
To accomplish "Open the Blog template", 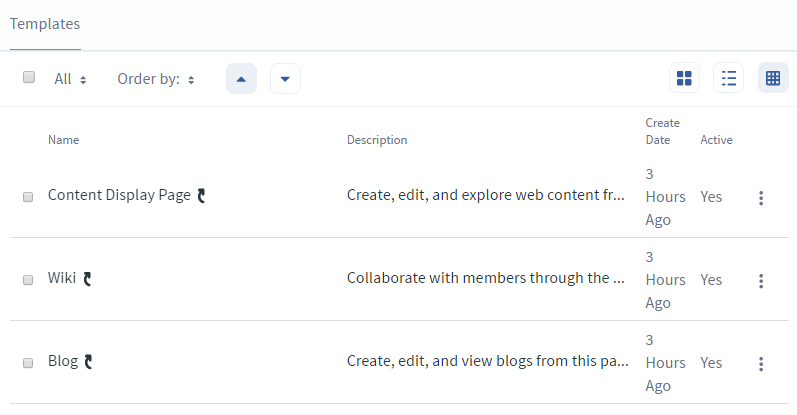I will pos(63,361).
